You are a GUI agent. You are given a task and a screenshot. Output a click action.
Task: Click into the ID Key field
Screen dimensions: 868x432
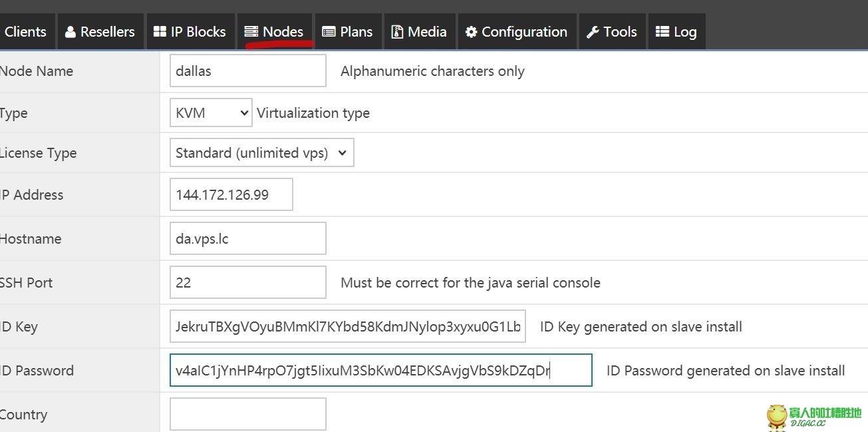tap(348, 326)
